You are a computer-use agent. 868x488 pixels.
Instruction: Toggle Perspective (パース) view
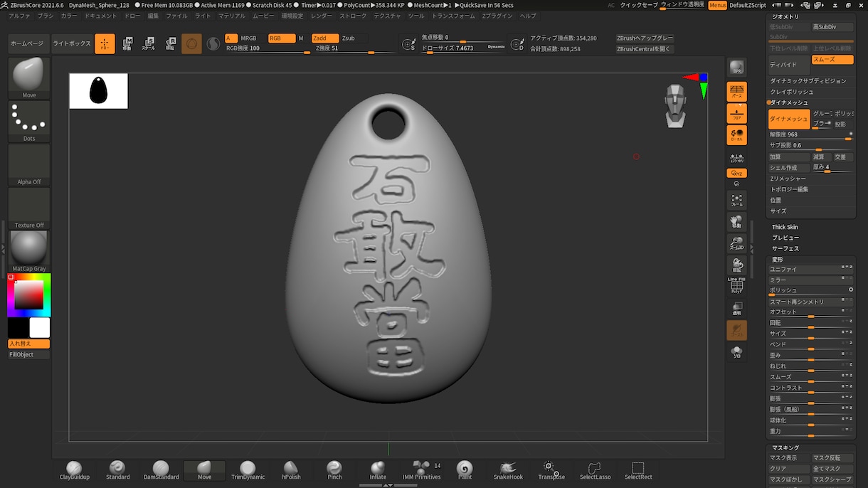(x=736, y=91)
